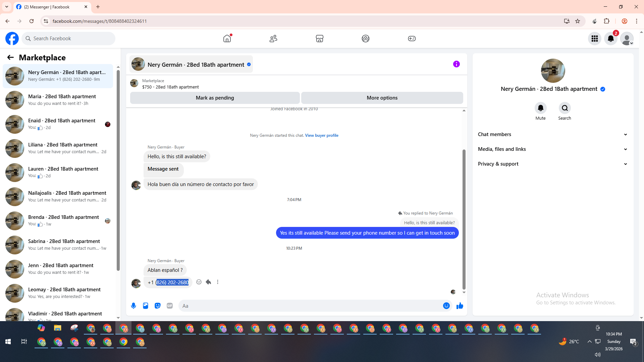This screenshot has height=362, width=644.
Task: Open Nery Germán's large profile picture
Action: pyautogui.click(x=553, y=71)
